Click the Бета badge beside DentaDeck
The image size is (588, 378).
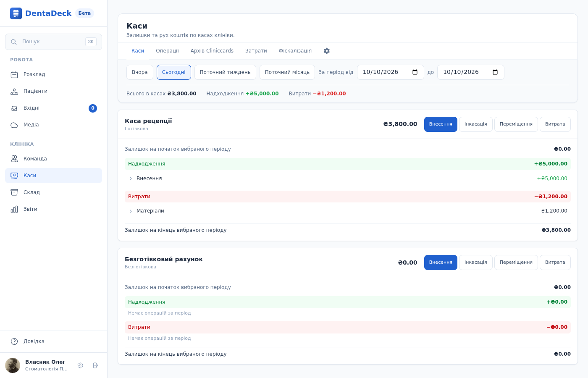point(84,13)
